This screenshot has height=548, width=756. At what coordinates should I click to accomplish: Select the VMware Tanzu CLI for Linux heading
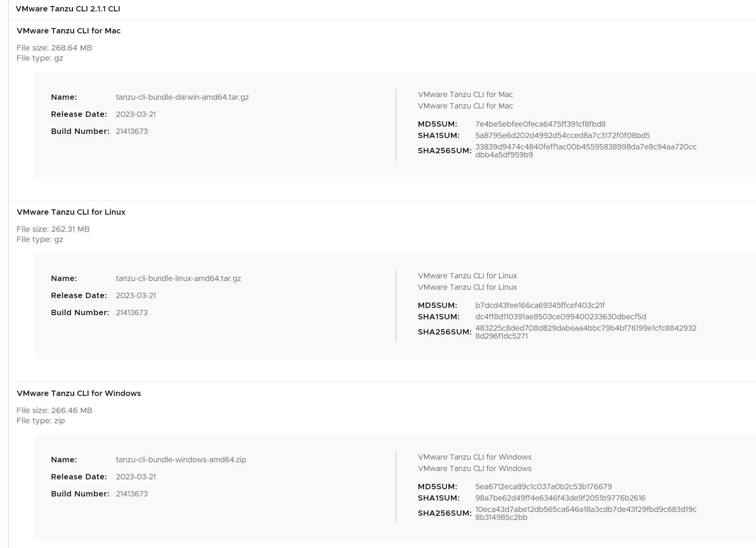click(71, 212)
